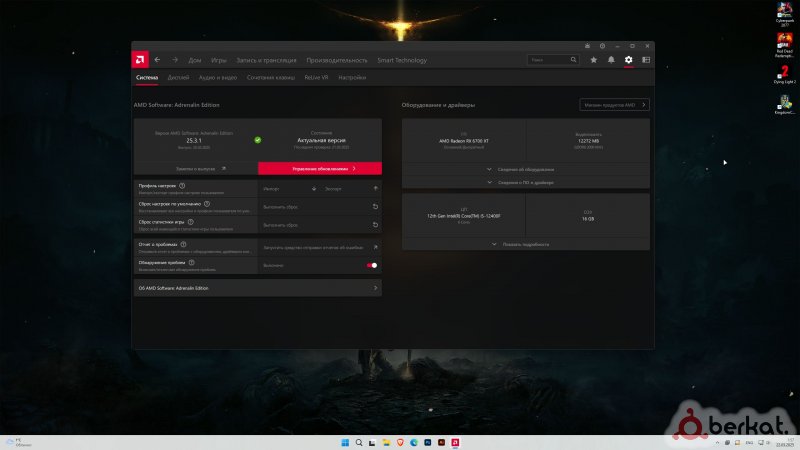This screenshot has width=800, height=450.
Task: Click the import download arrow icon
Action: pyautogui.click(x=314, y=188)
